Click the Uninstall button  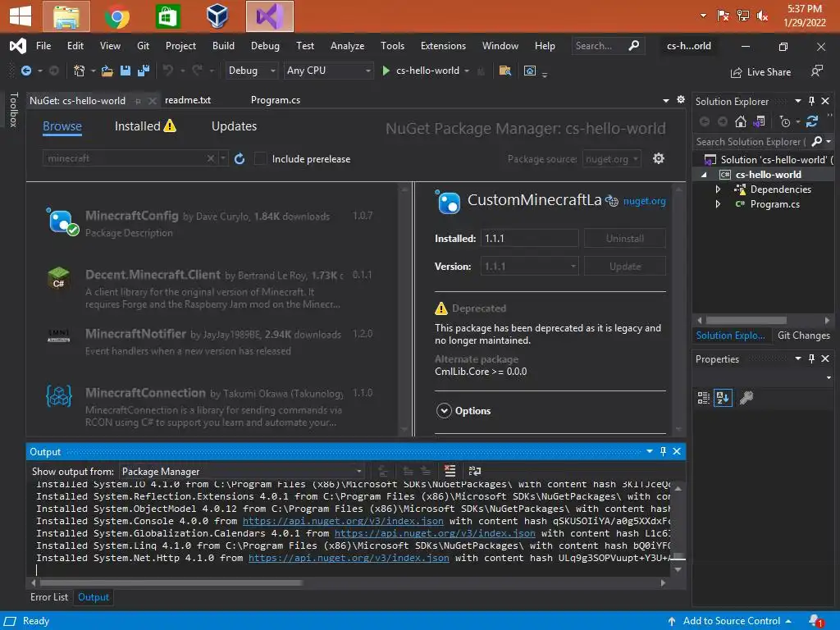coord(624,239)
